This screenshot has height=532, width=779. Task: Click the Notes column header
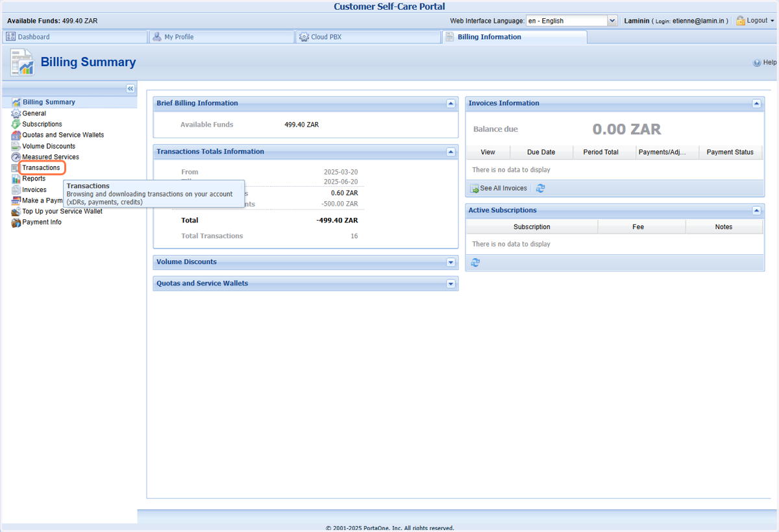click(x=724, y=227)
